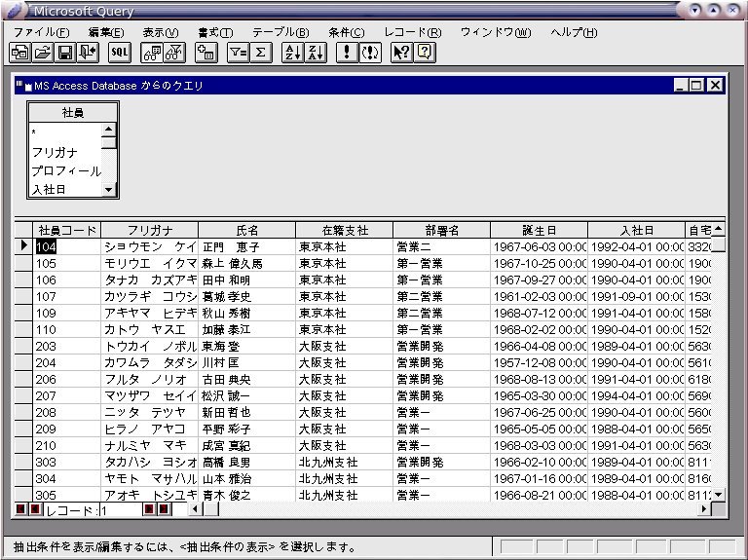
Task: Toggle the Show/Hide Tables icon
Action: [x=152, y=53]
